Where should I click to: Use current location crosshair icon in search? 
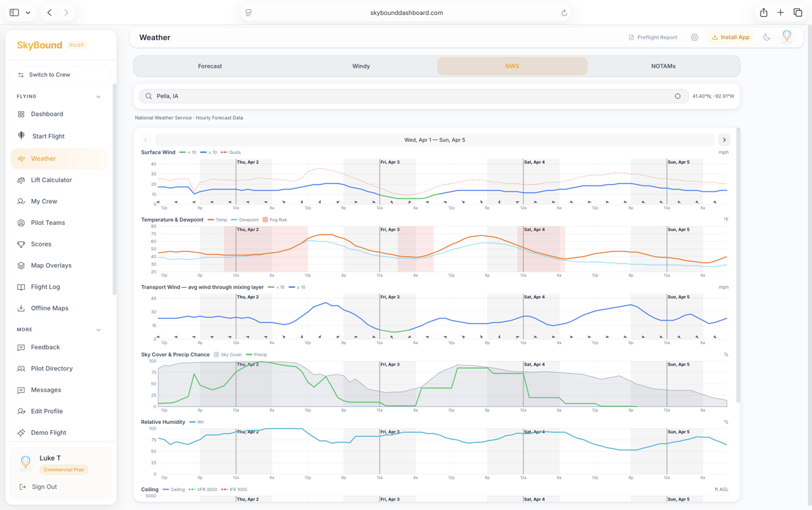pyautogui.click(x=677, y=96)
